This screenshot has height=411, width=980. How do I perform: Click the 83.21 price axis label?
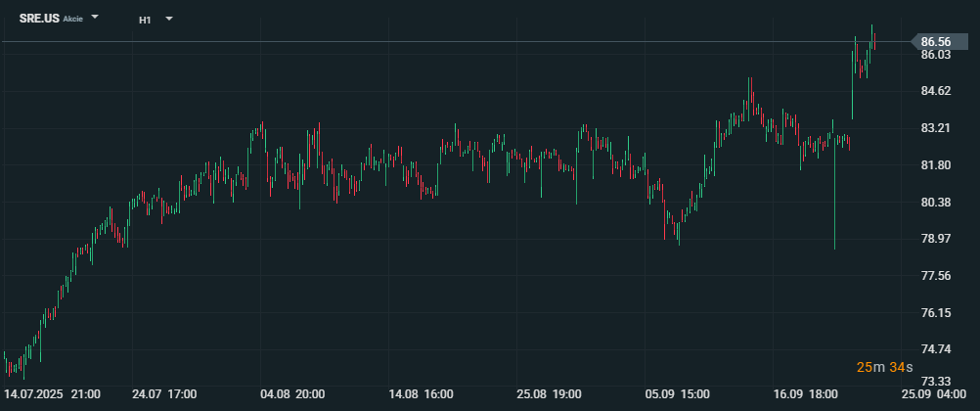point(936,128)
